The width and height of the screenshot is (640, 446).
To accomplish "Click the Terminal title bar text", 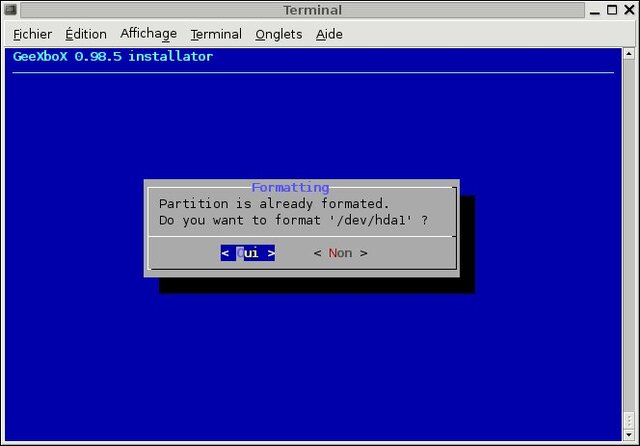I will tap(313, 10).
